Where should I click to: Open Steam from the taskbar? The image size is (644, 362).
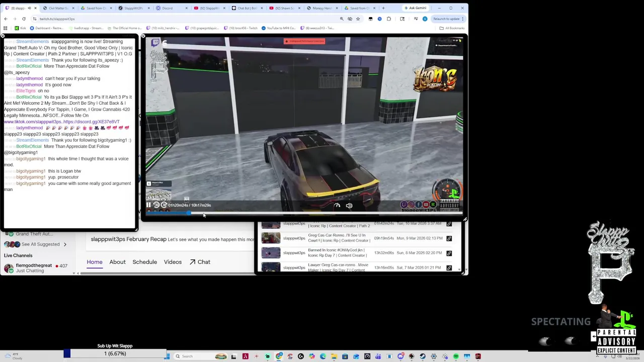(423, 356)
